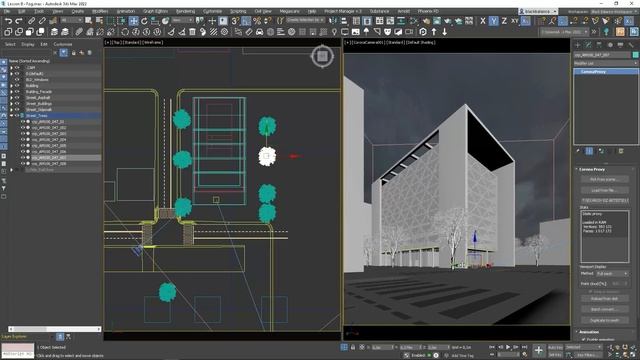The height and width of the screenshot is (360, 640).
Task: Click the object color swatch in command panel
Action: [636, 55]
